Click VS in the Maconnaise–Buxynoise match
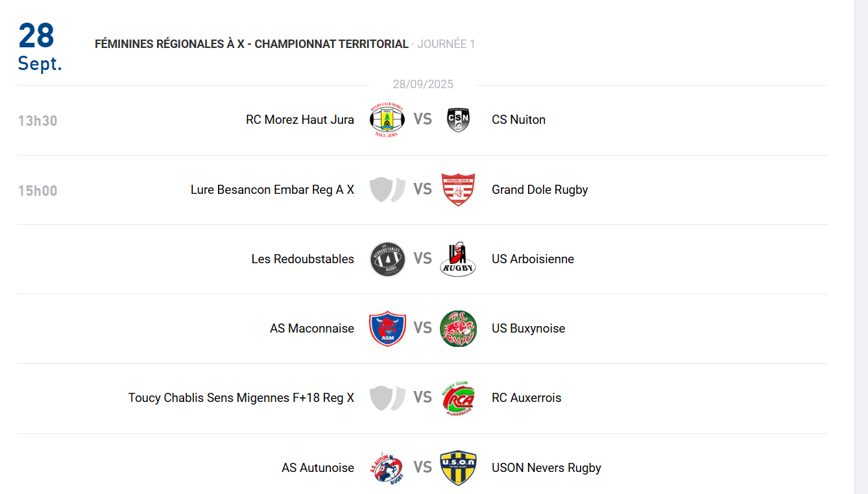Viewport: 868px width, 494px height. 423,329
